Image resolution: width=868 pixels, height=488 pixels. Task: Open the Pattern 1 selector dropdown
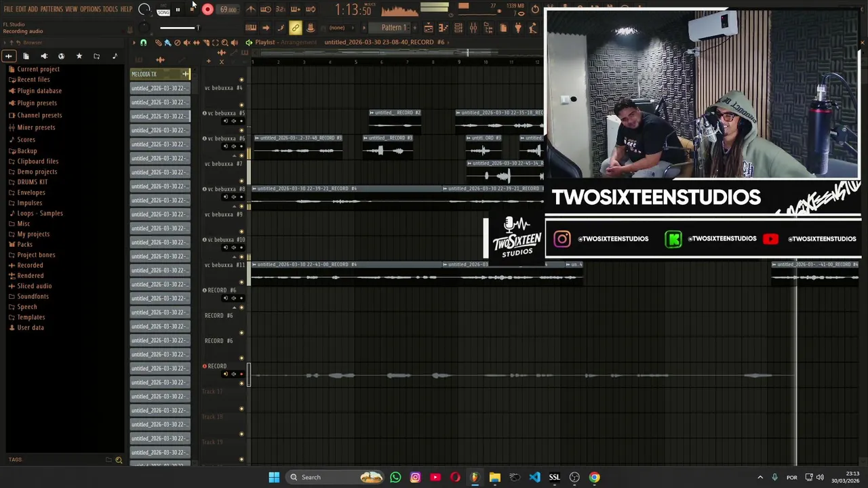[x=393, y=28]
